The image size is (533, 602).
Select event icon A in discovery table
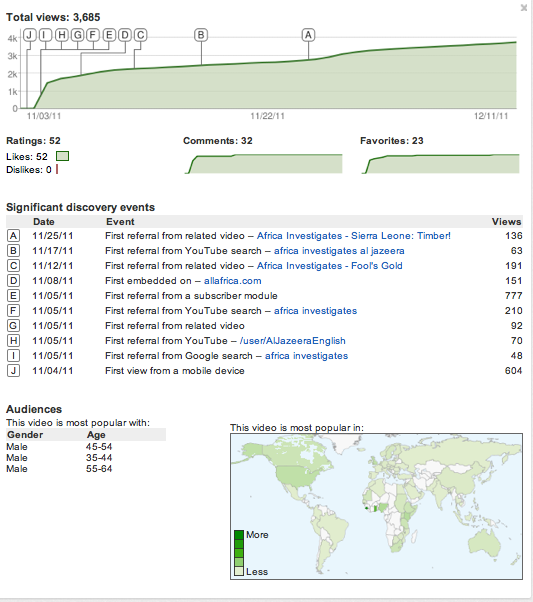(13, 236)
